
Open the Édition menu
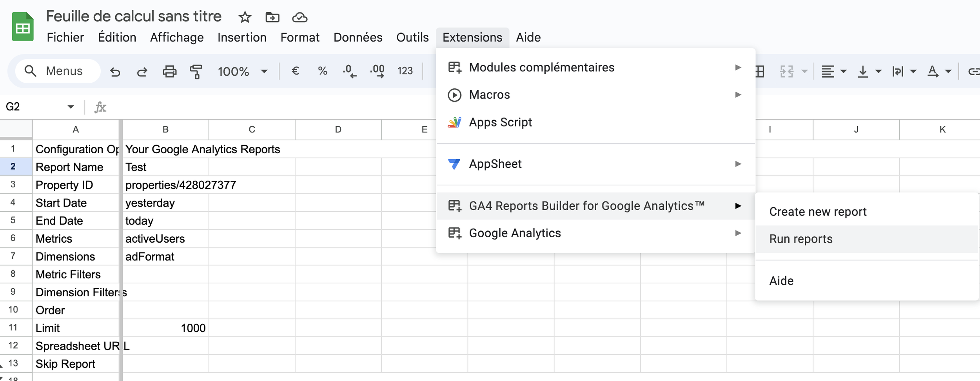click(117, 38)
